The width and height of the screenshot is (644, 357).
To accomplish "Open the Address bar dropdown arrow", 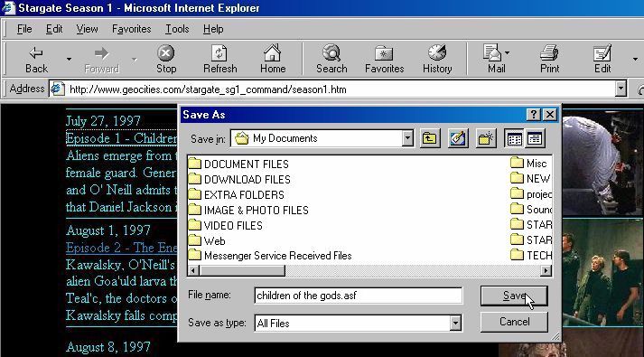I will 621,89.
